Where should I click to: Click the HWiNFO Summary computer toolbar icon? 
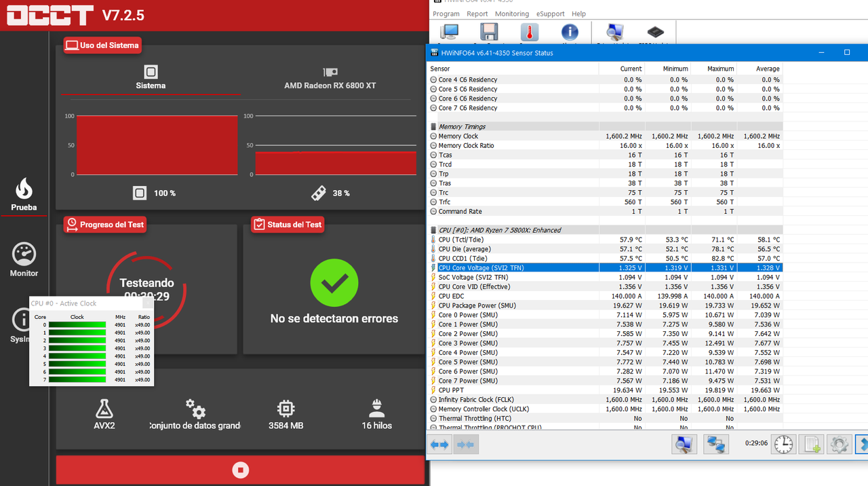[449, 32]
